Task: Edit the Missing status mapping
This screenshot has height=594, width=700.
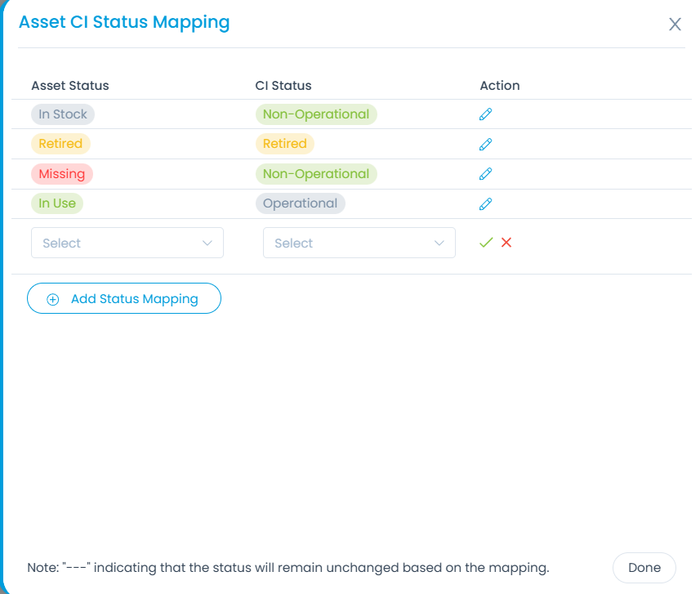Action: [x=485, y=173]
